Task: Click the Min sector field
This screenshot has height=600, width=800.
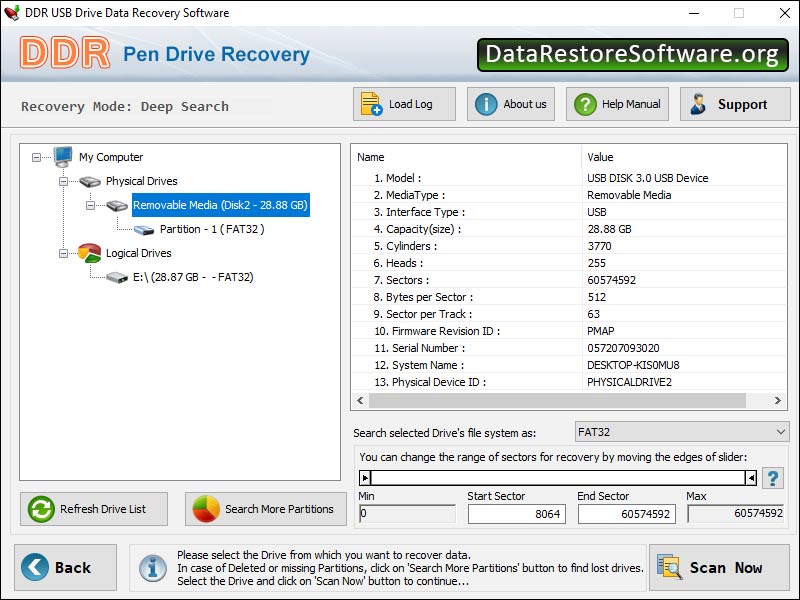Action: 407,514
